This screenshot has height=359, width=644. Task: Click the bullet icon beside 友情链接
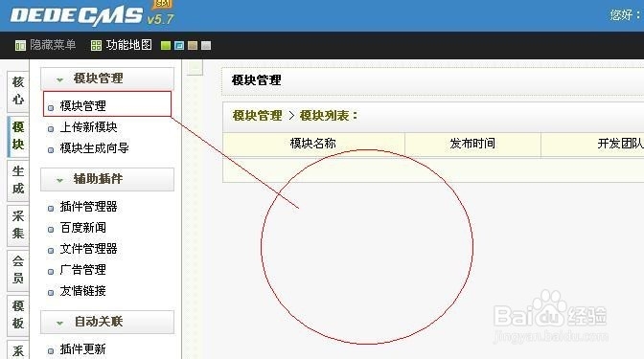tap(51, 293)
